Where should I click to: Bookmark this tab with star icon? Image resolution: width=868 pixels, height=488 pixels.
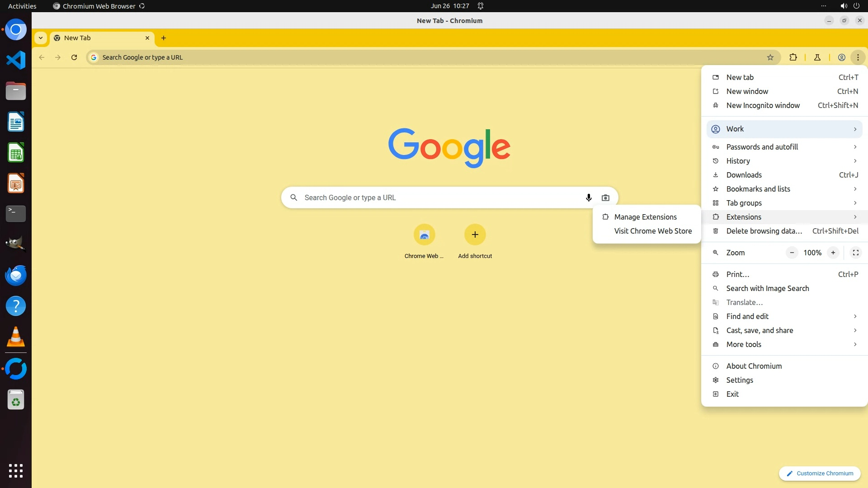[x=770, y=57]
